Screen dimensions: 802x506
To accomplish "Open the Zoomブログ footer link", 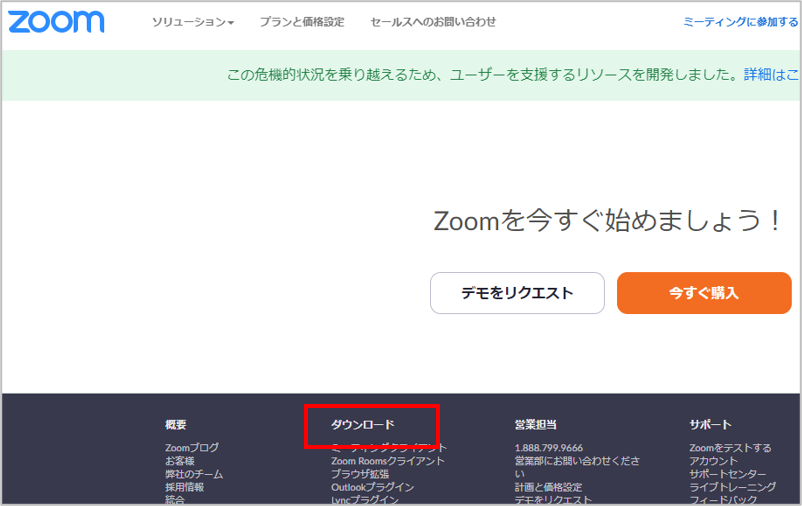I will pyautogui.click(x=192, y=448).
